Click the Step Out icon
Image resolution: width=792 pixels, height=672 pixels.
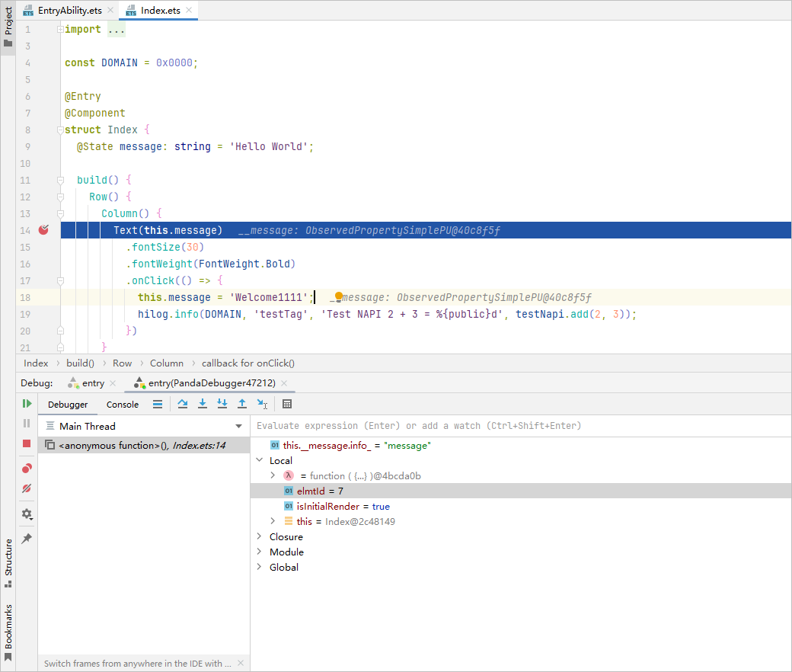pyautogui.click(x=242, y=404)
